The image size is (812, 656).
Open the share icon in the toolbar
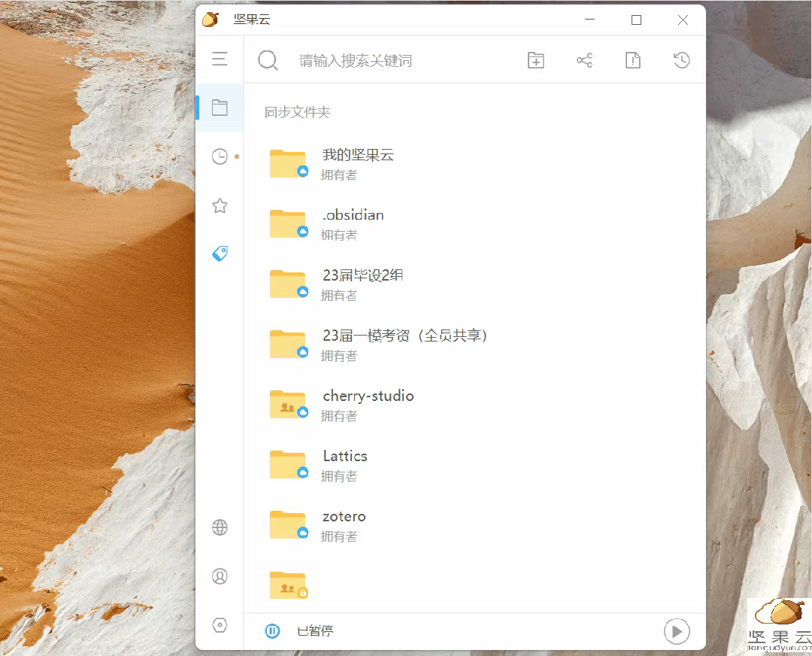(x=584, y=60)
